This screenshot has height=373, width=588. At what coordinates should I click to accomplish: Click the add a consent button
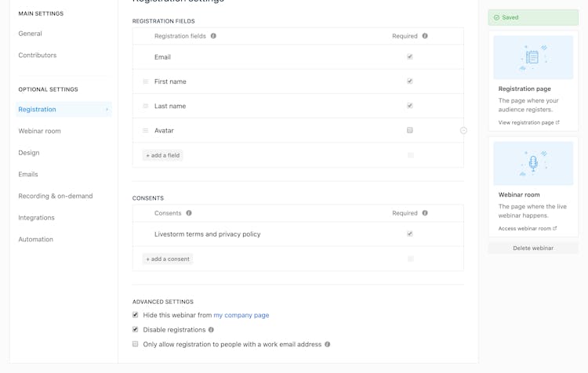168,259
